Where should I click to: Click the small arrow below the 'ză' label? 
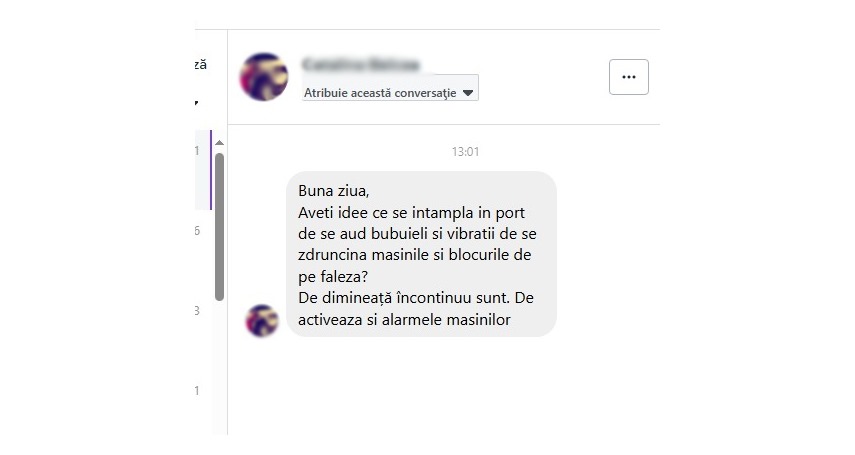(x=196, y=103)
